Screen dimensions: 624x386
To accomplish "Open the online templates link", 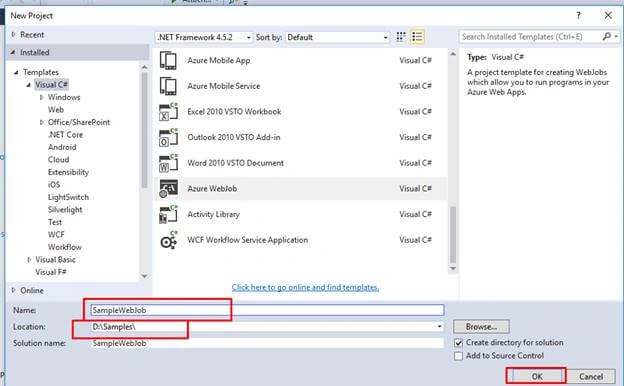I will [305, 287].
